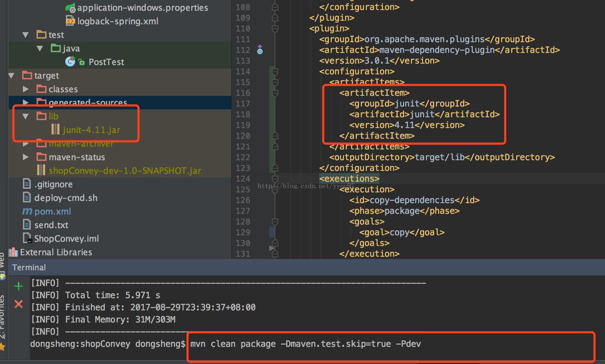Click the package phase line

click(405, 211)
